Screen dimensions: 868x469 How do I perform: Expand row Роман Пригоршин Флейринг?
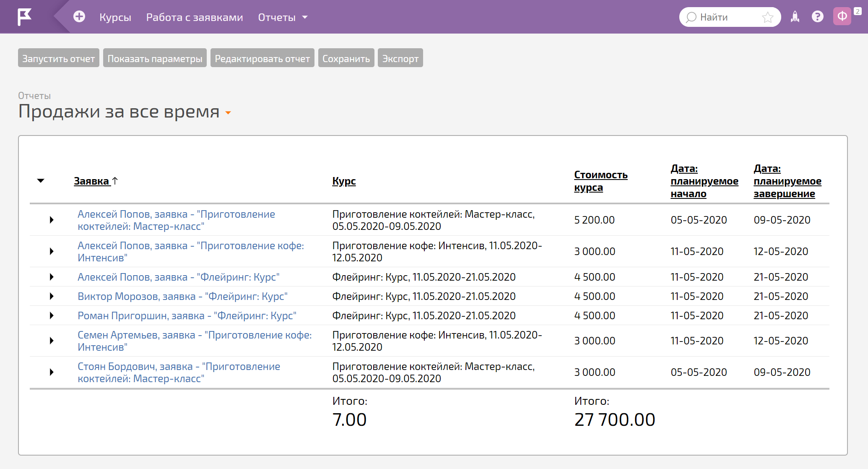point(52,315)
